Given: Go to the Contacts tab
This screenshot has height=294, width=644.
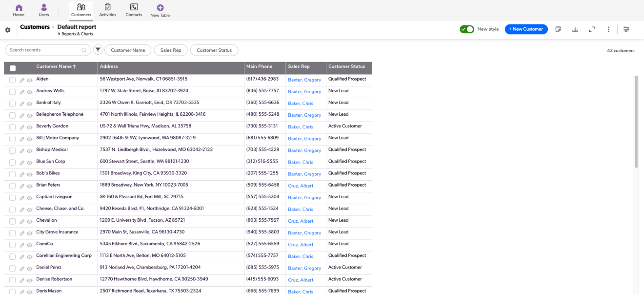Looking at the screenshot, I should point(134,10).
